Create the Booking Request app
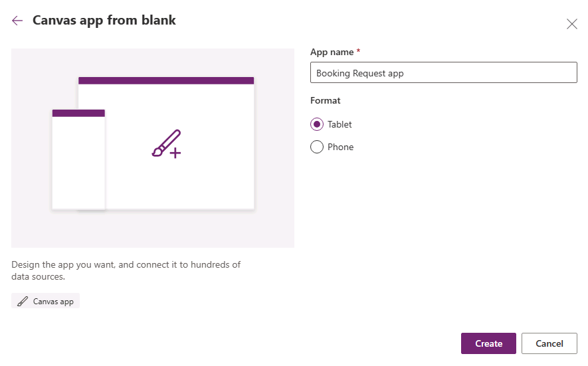This screenshot has width=588, height=366. tap(488, 343)
